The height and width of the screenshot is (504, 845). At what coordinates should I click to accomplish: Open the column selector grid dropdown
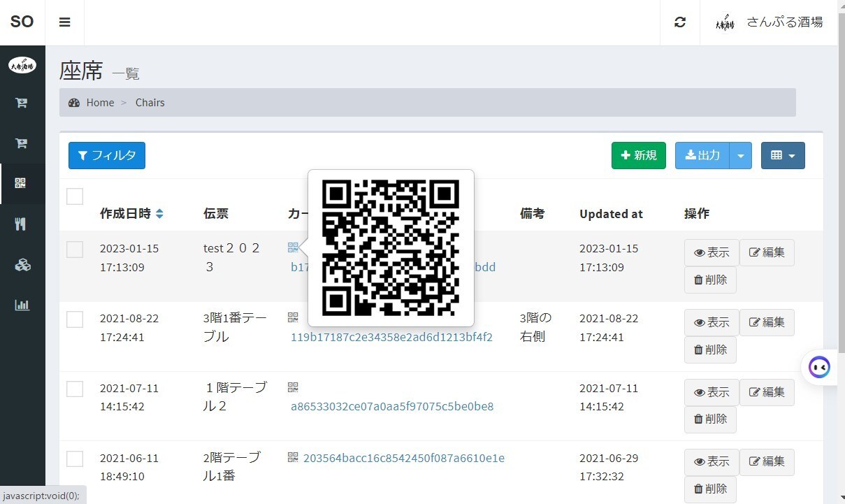coord(783,155)
